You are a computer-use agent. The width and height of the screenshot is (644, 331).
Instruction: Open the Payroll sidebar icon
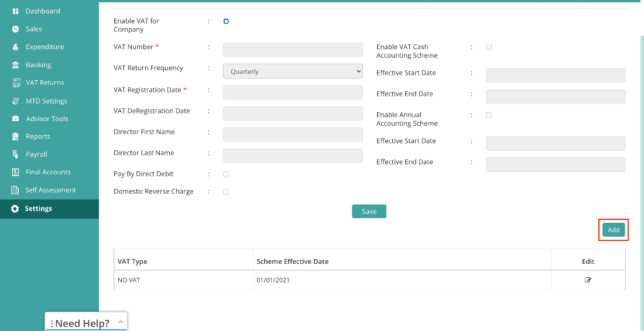15,154
